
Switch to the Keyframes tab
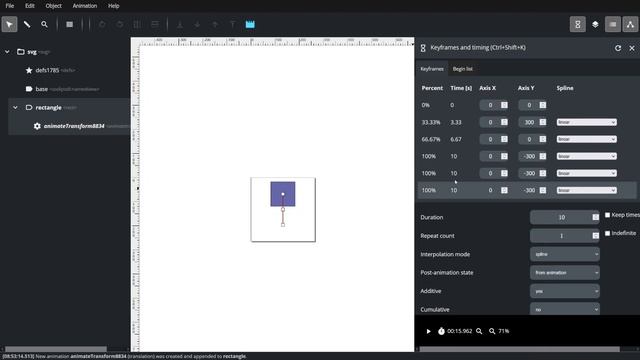432,69
